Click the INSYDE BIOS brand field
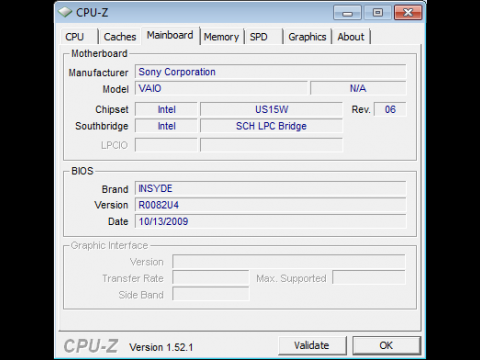This screenshot has height=360, width=480. click(x=271, y=189)
